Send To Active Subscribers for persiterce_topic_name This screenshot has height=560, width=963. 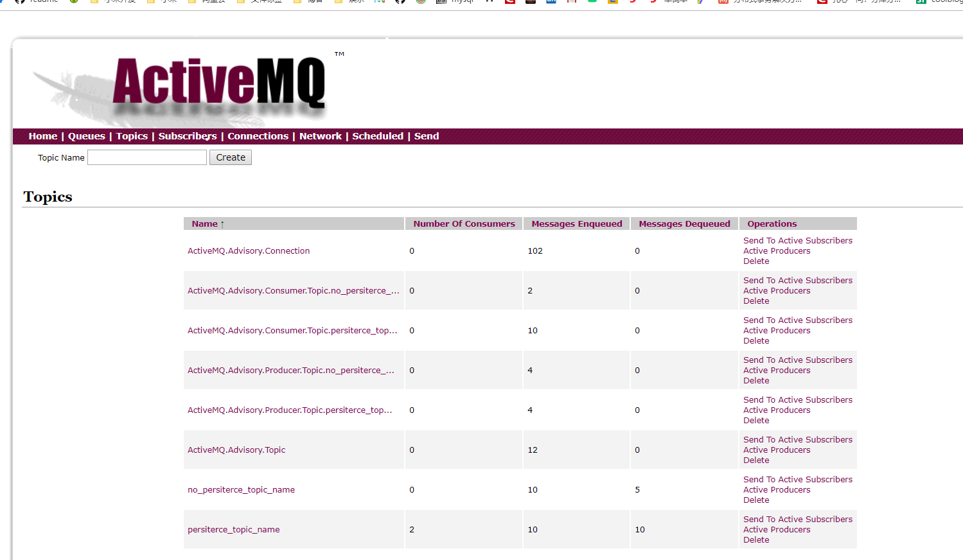tap(798, 520)
